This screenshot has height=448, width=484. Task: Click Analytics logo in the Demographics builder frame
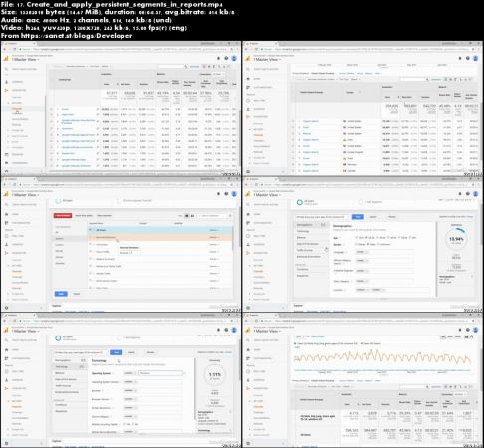(248, 194)
